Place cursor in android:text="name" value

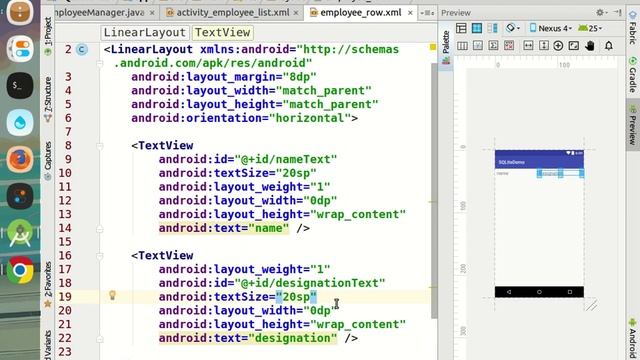[269, 228]
